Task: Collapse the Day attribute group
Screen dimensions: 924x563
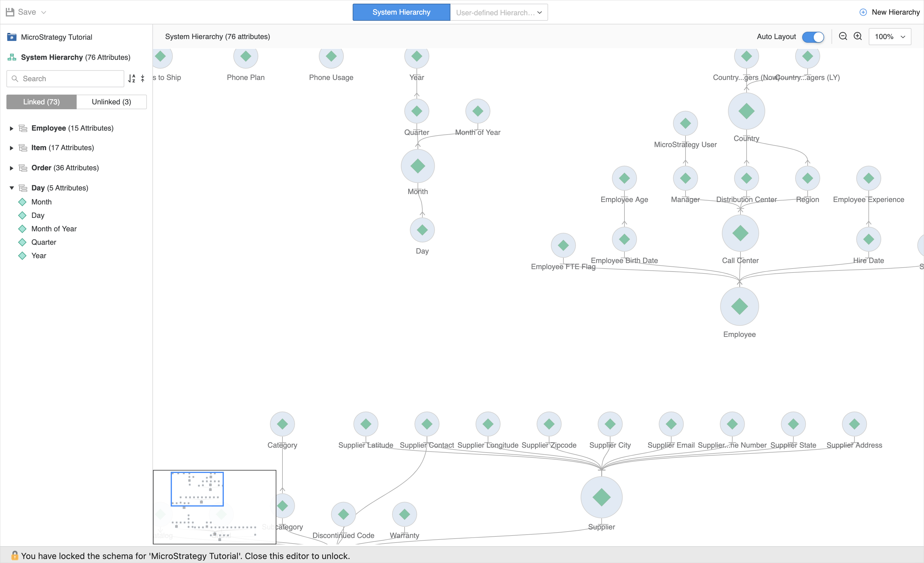Action: click(12, 188)
